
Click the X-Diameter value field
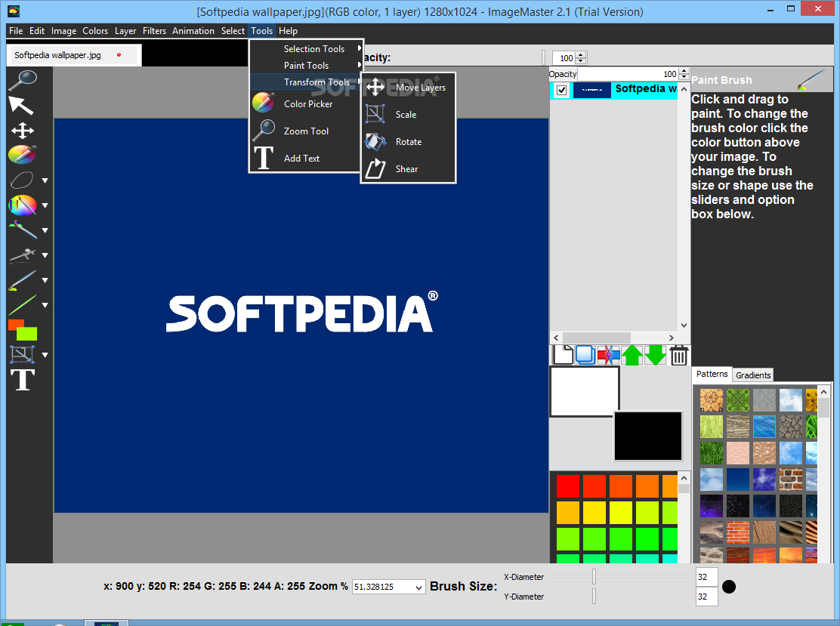(x=706, y=577)
